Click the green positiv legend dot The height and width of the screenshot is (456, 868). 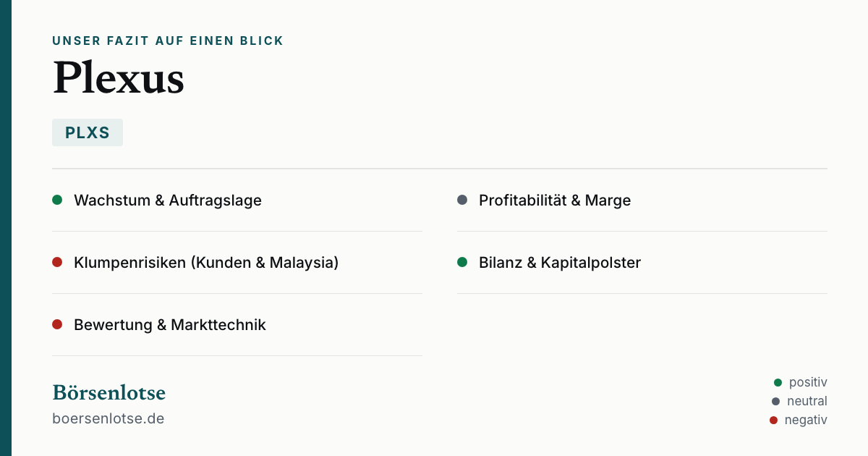click(x=778, y=382)
